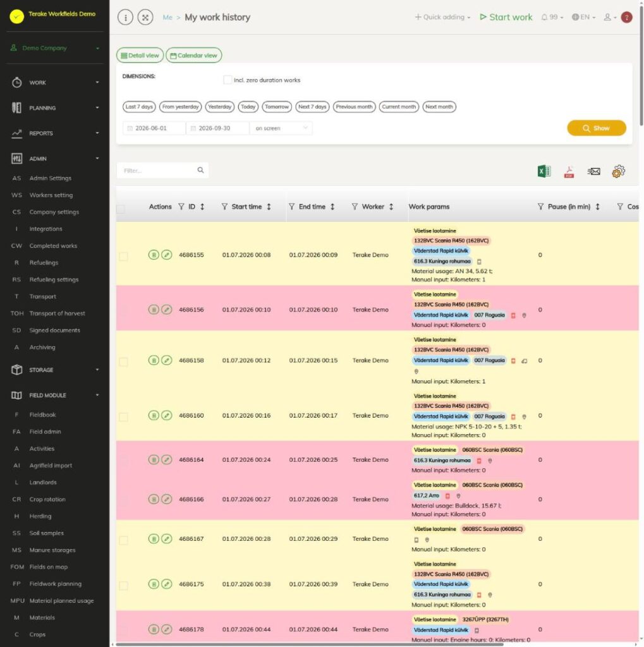Open the three-dot options menu
This screenshot has width=644, height=647.
(126, 17)
